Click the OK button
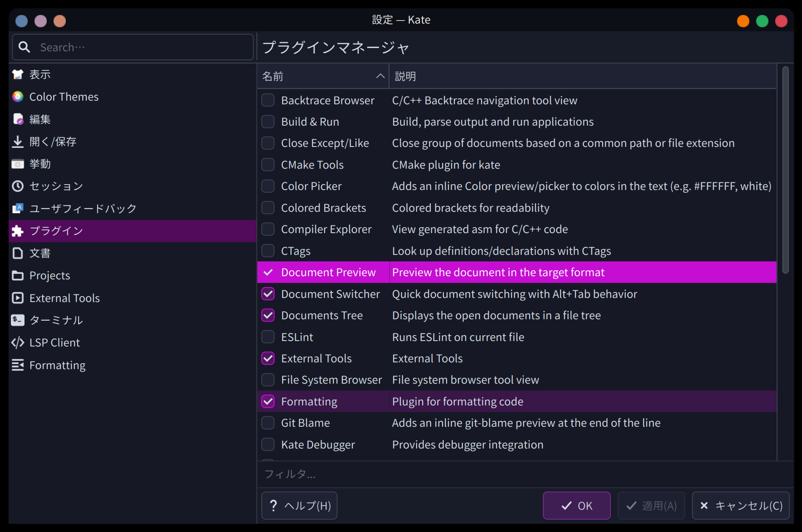 click(x=576, y=506)
